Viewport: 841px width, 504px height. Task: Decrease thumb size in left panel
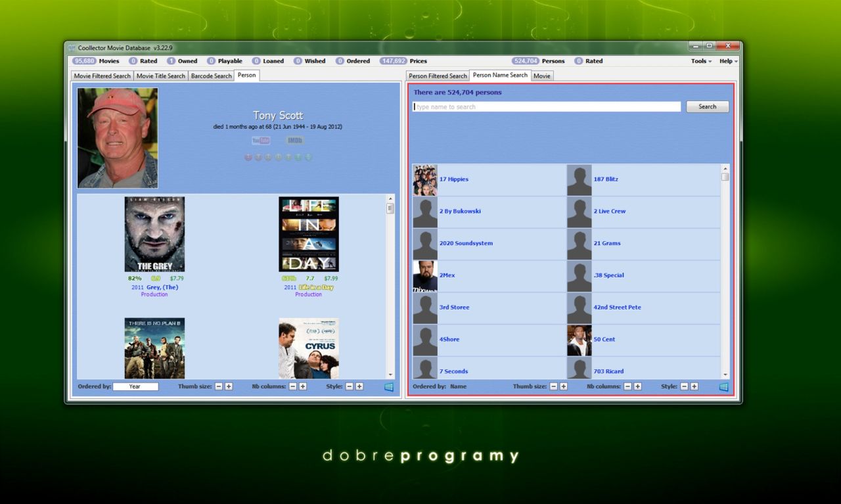(219, 386)
